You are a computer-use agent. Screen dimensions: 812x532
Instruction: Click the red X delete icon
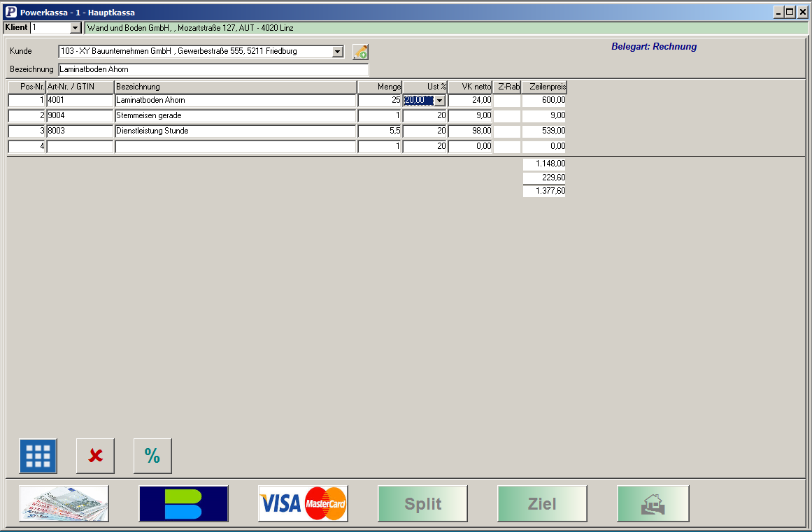(95, 456)
